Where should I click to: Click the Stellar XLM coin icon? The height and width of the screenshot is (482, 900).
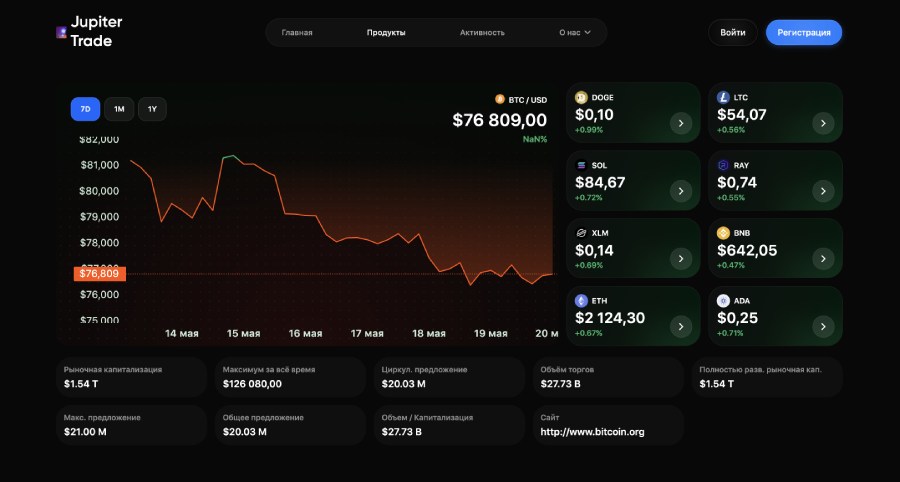(x=581, y=233)
